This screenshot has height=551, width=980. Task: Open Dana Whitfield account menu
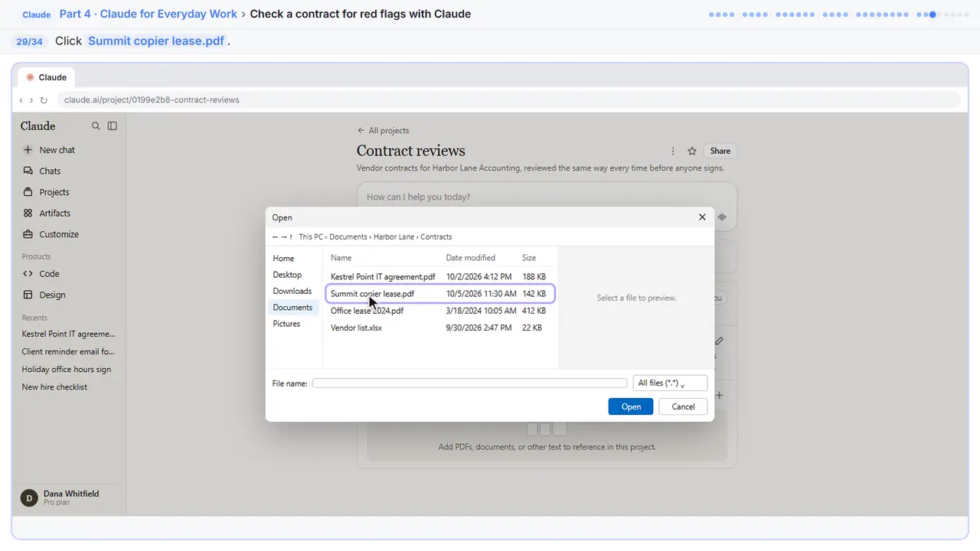click(69, 497)
